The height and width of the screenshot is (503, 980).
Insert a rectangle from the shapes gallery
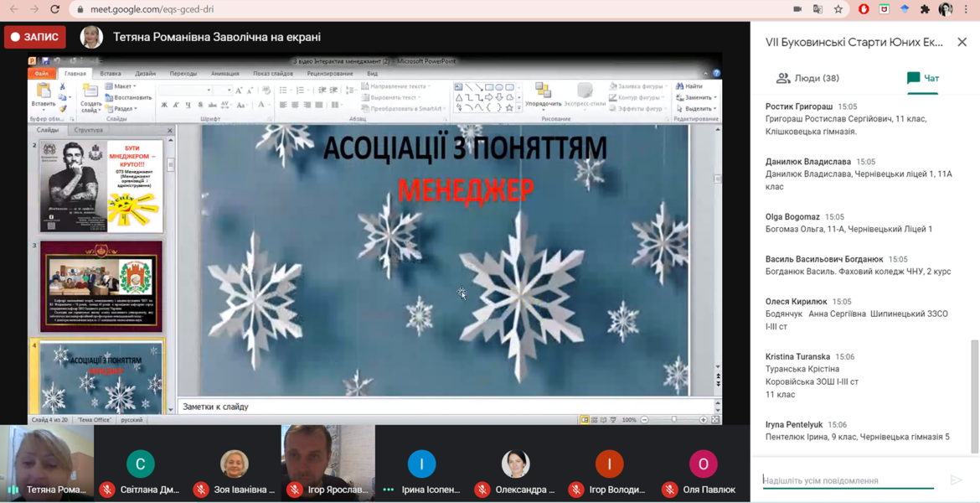point(489,87)
